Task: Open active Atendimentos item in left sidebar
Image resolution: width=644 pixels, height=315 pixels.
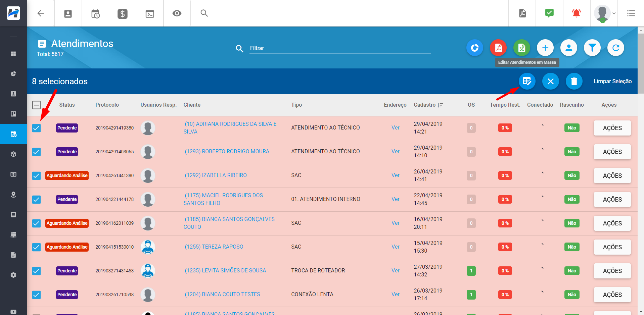Action: coord(13,134)
